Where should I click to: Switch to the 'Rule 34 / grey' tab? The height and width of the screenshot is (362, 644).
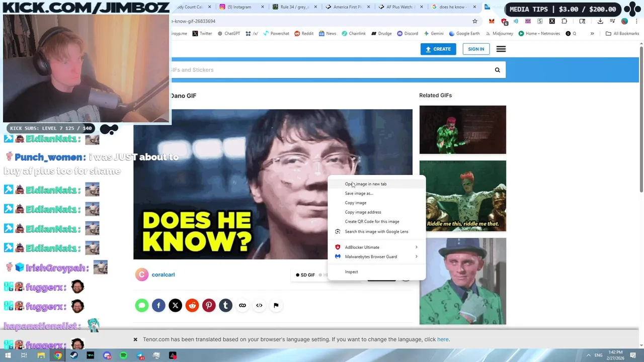(294, 7)
